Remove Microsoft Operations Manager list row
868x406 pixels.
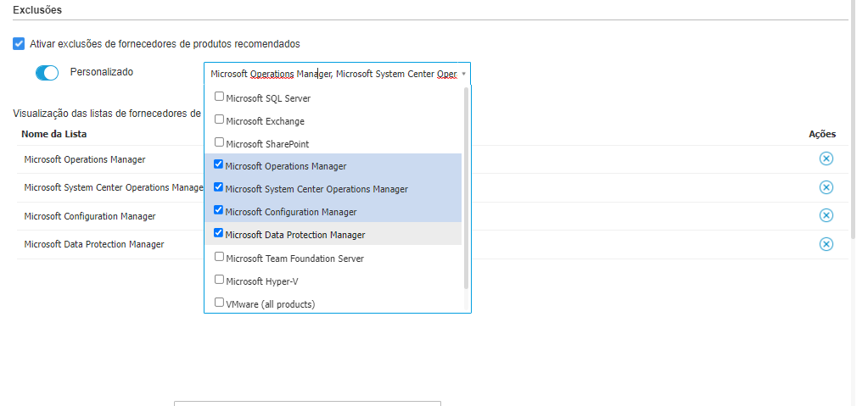tap(826, 159)
